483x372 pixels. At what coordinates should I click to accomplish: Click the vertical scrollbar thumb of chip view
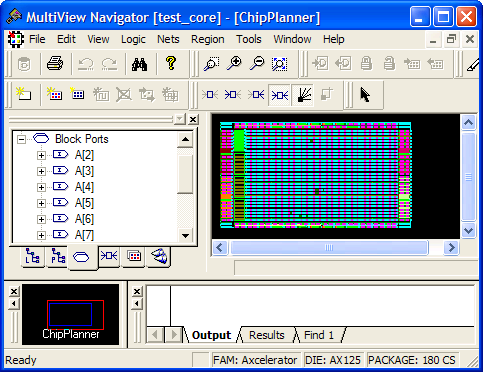[x=468, y=177]
